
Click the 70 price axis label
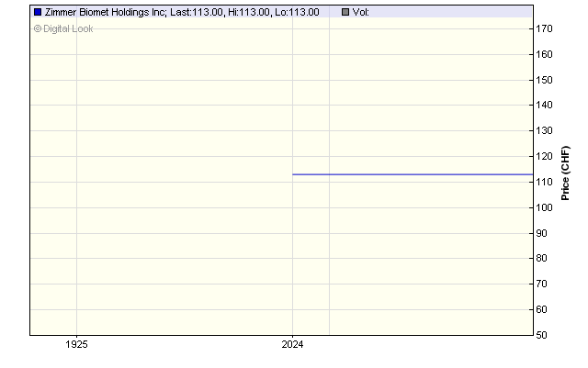(541, 284)
